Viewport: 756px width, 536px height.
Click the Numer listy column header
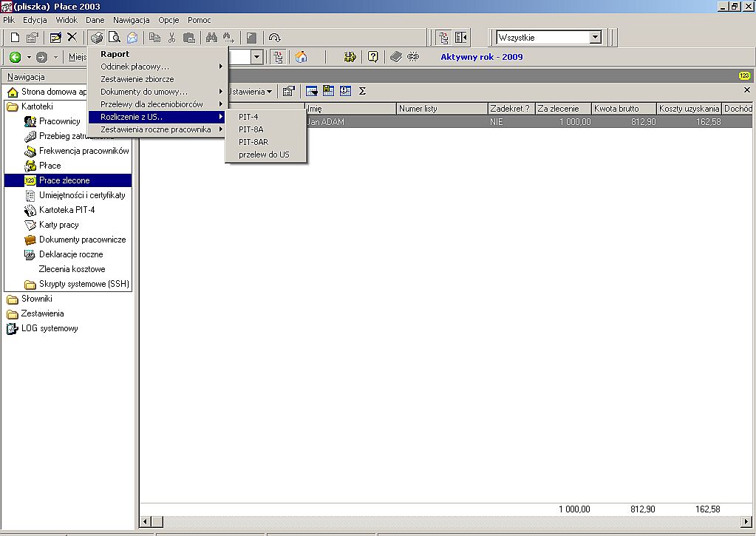442,109
